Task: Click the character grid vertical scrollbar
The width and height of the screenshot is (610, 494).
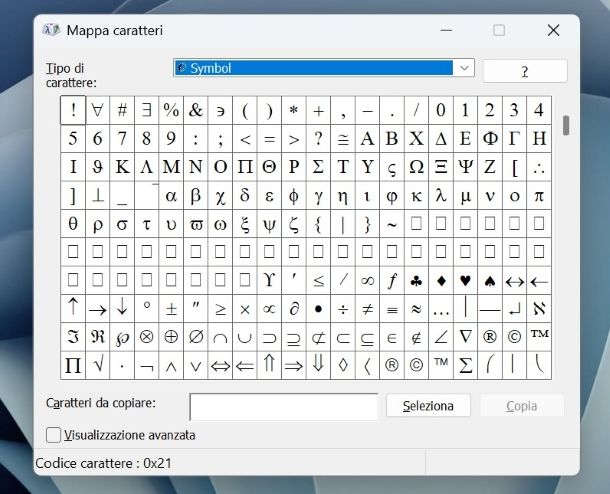Action: point(566,125)
